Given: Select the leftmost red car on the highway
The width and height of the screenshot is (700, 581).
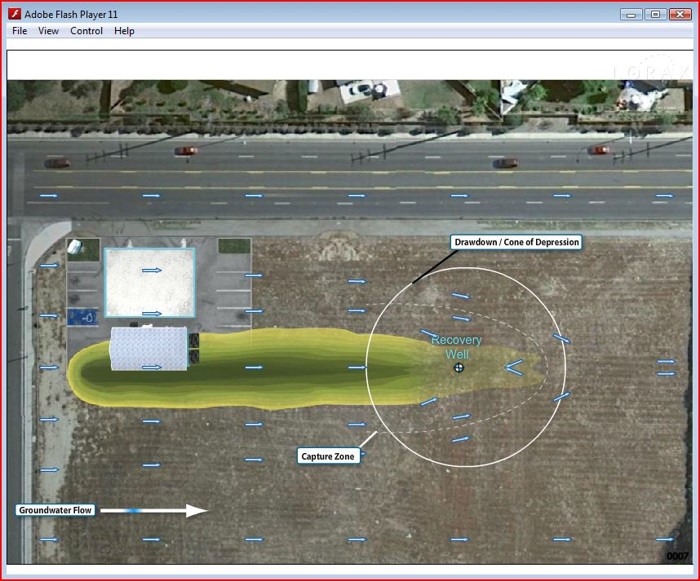Looking at the screenshot, I should (x=58, y=163).
